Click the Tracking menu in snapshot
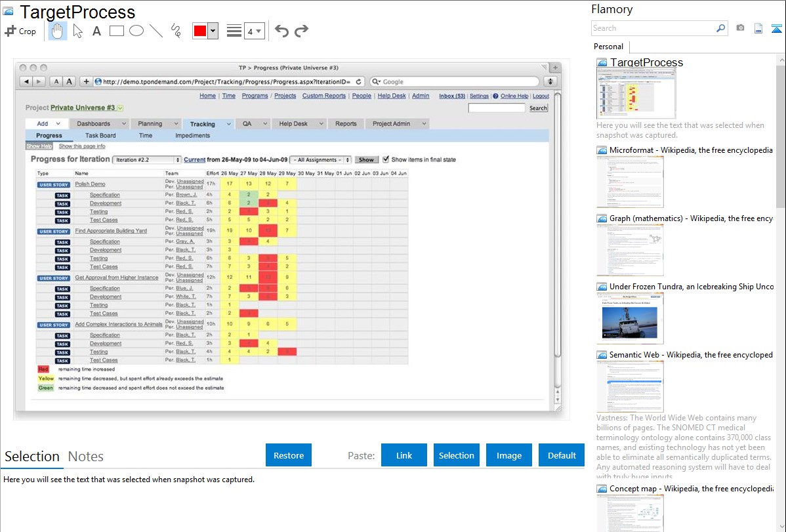The height and width of the screenshot is (532, 786). coord(208,124)
